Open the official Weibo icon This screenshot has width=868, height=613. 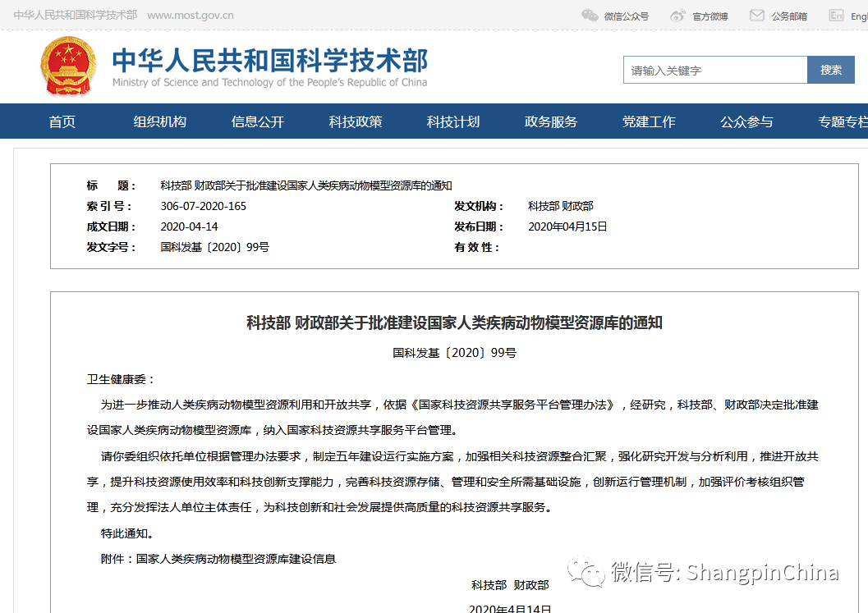677,15
